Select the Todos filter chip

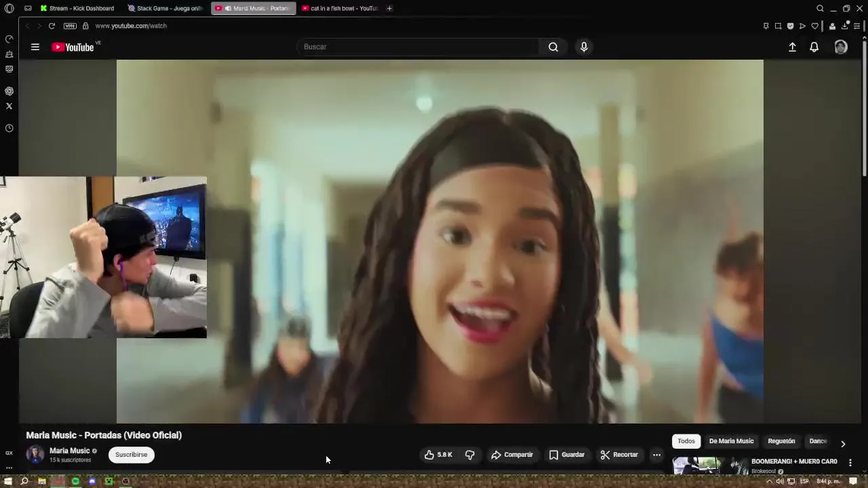(686, 441)
